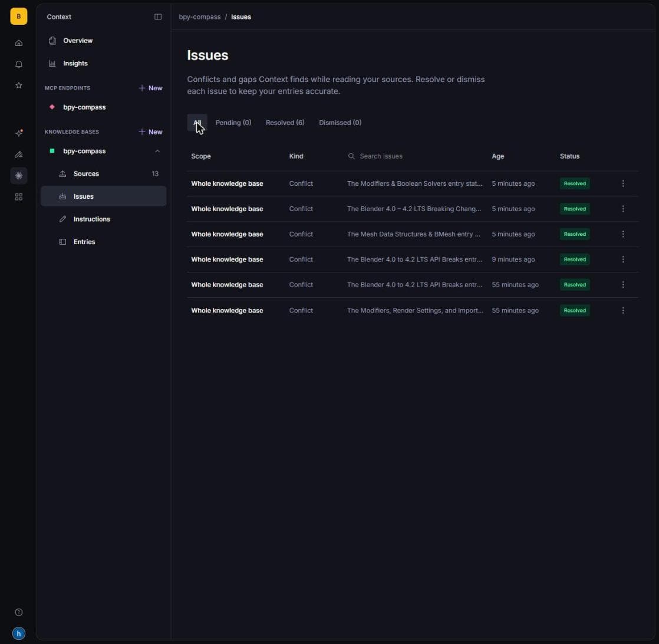This screenshot has height=644, width=659.
Task: Add New MCP endpoint
Action: click(x=150, y=88)
